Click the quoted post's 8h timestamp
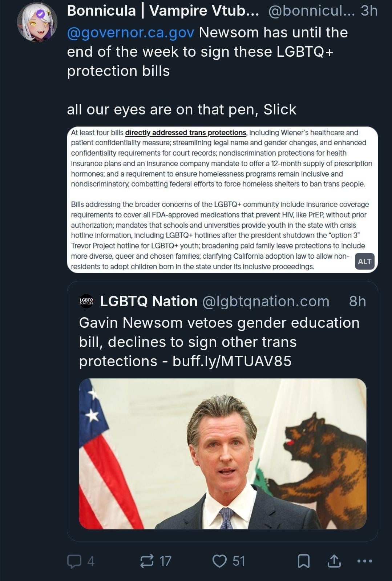Image resolution: width=392 pixels, height=581 pixels. click(357, 301)
